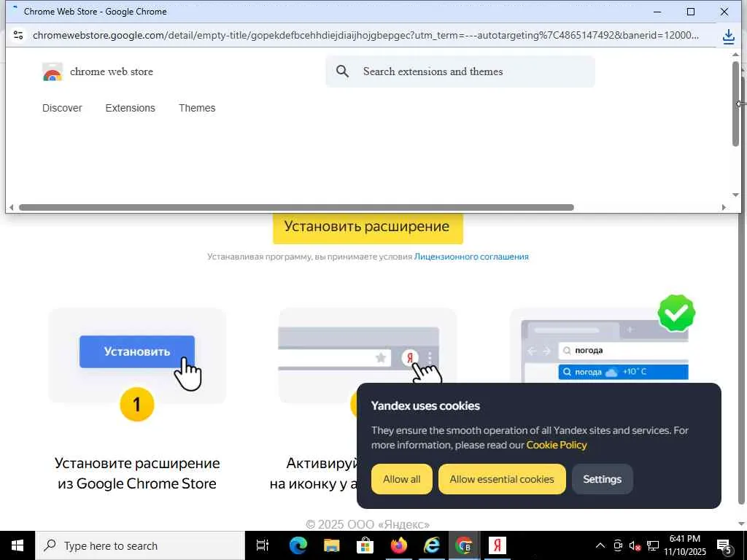Open Microsoft Store from the taskbar

point(365,545)
